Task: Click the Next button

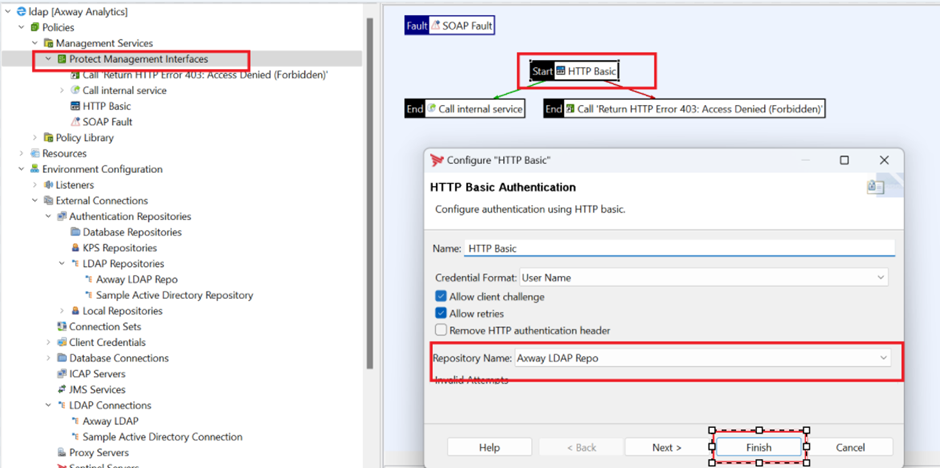Action: tap(666, 447)
